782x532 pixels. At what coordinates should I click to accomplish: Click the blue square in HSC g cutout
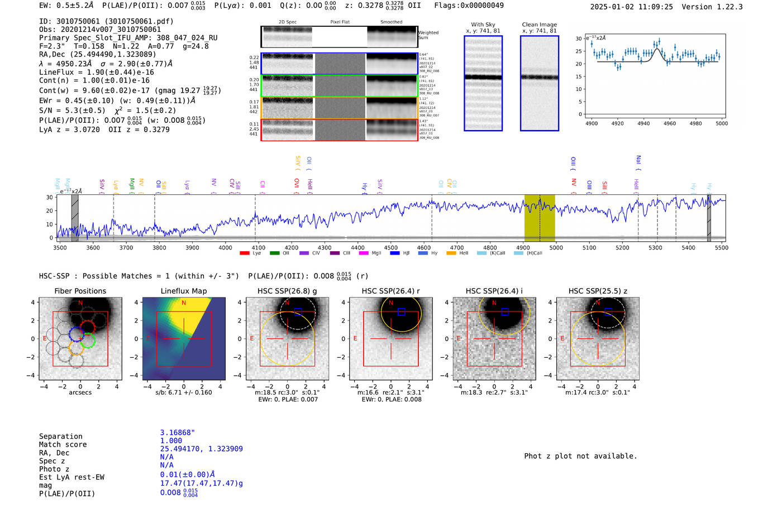[x=298, y=311]
